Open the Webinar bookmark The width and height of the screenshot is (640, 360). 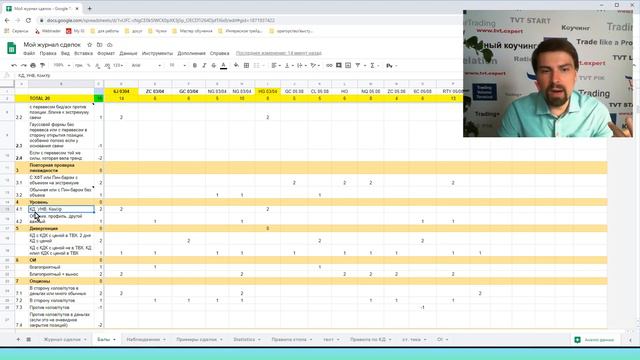coord(48,31)
